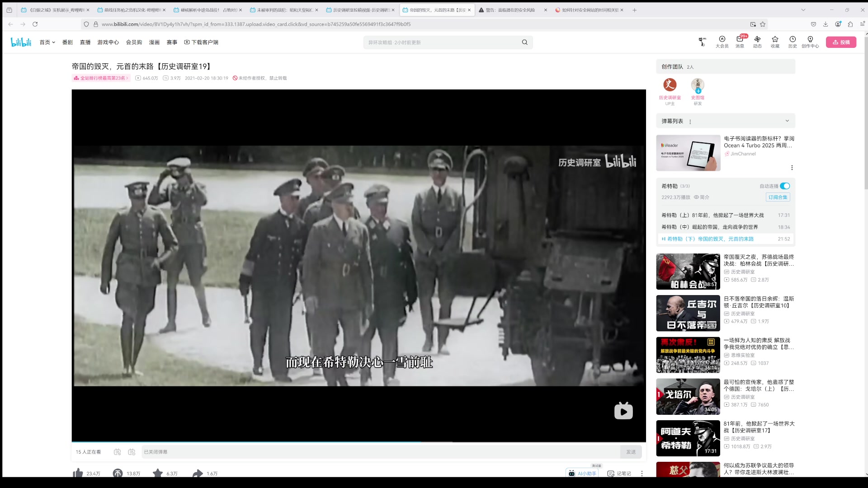Viewport: 868px width, 488px height.
Task: Open the 游戏中心 nav item
Action: pyautogui.click(x=108, y=42)
